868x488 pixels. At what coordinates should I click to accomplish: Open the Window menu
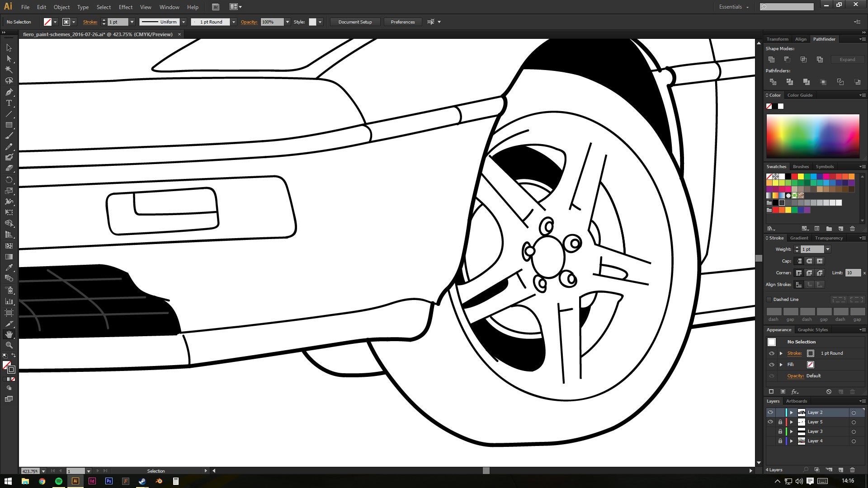pyautogui.click(x=169, y=7)
